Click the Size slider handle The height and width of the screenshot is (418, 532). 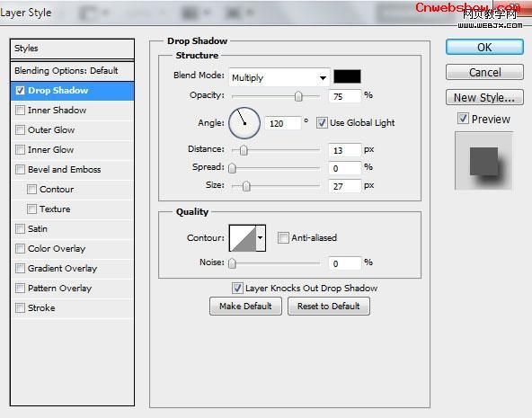[x=246, y=186]
